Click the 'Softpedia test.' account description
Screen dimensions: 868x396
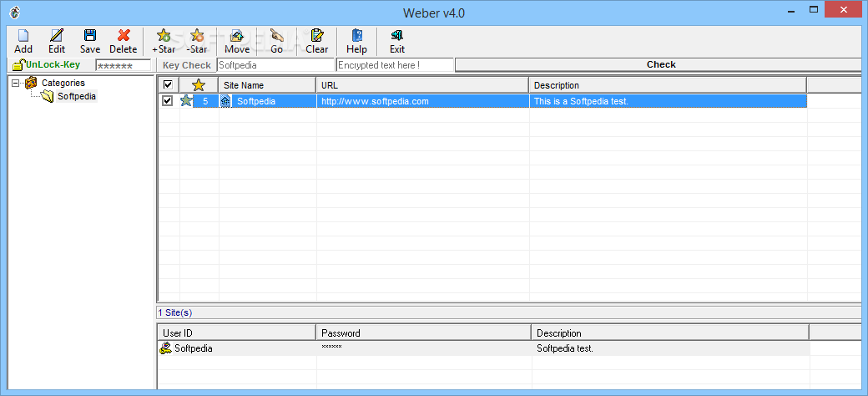pos(565,348)
